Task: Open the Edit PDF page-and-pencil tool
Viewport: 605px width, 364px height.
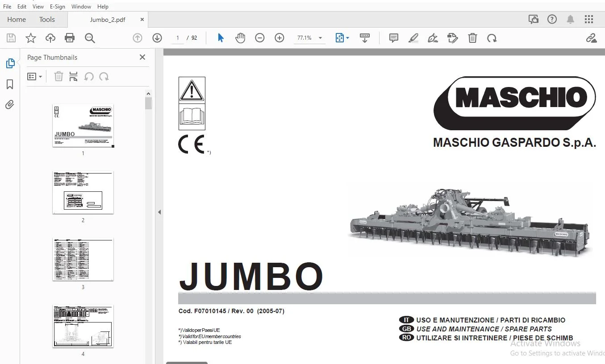Action: (x=453, y=38)
